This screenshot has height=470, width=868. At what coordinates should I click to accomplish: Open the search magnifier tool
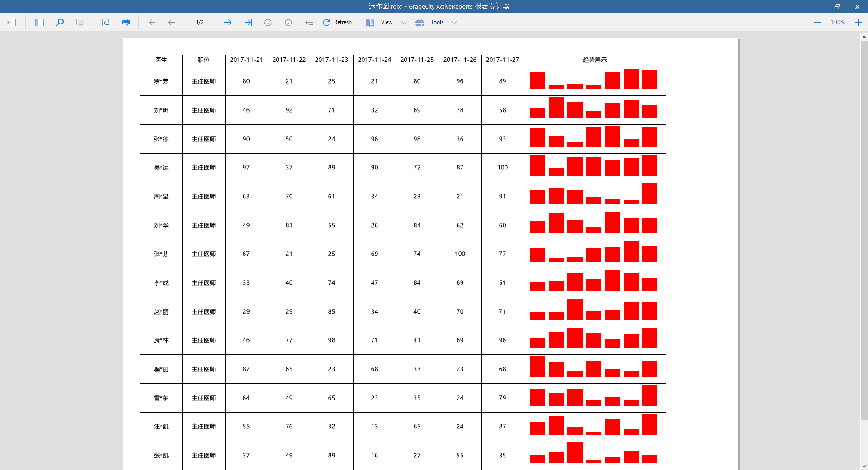click(60, 22)
